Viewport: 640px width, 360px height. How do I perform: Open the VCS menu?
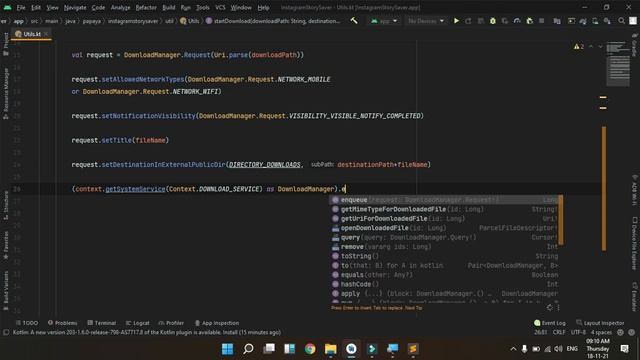coord(220,7)
